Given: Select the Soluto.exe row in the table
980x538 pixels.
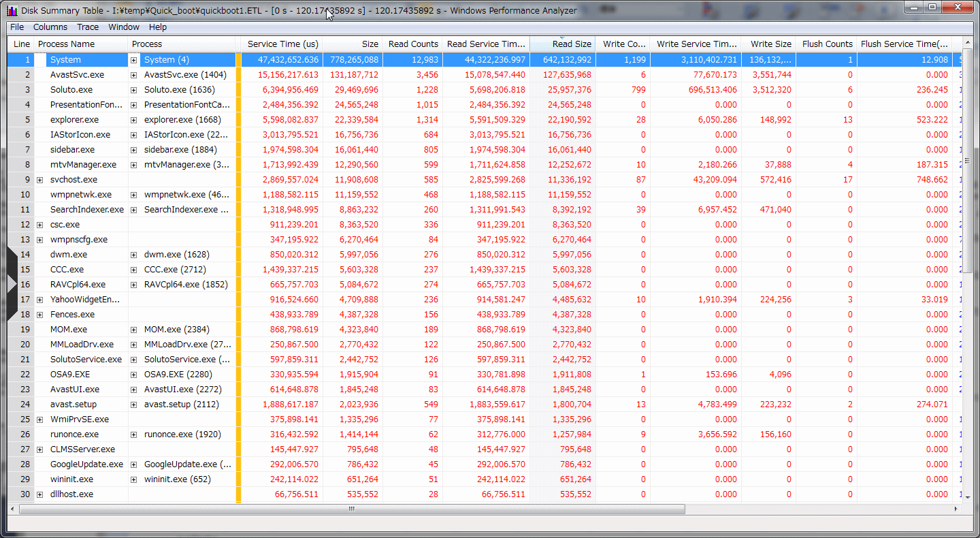Looking at the screenshot, I should click(71, 90).
